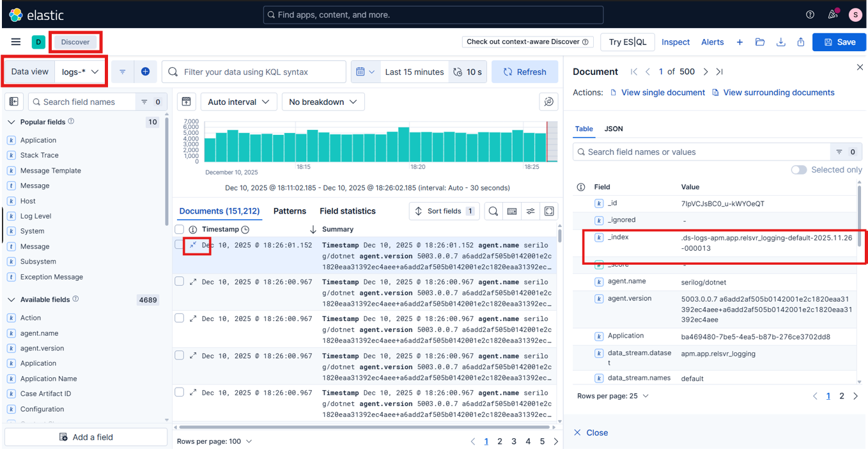Open the Auto interval dropdown
Viewport: 868px width, 449px height.
coord(238,101)
